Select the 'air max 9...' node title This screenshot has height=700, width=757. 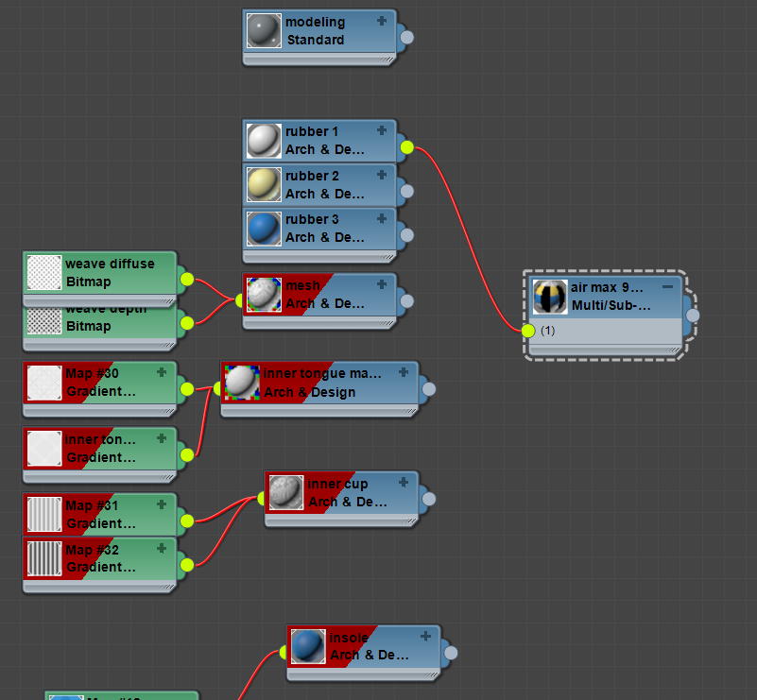coord(607,287)
